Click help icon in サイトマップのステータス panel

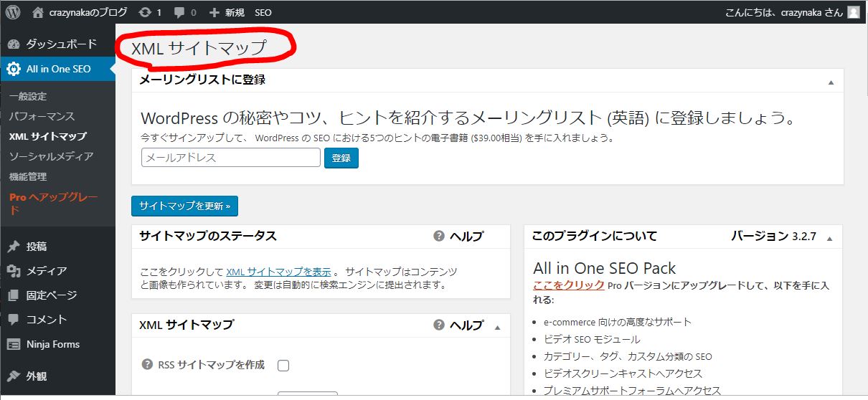click(x=439, y=236)
